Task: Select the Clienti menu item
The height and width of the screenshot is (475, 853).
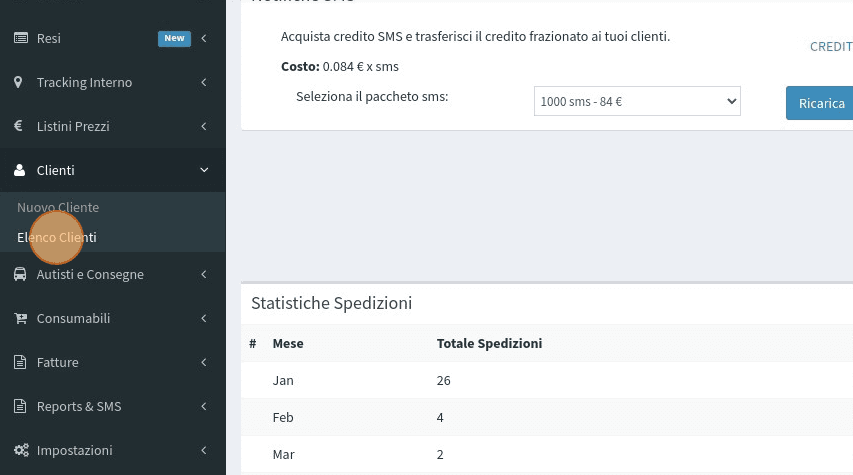Action: pyautogui.click(x=113, y=170)
